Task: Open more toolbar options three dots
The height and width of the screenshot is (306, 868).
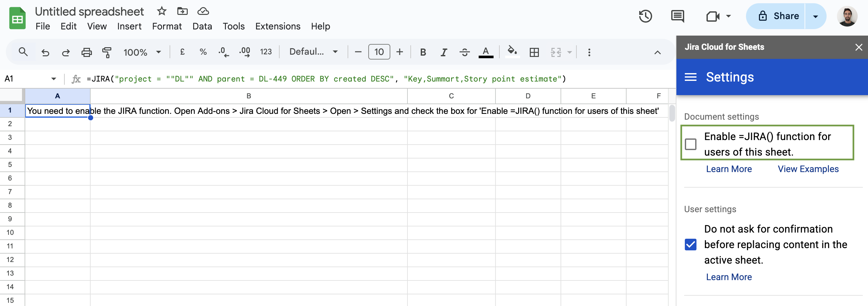Action: click(589, 52)
